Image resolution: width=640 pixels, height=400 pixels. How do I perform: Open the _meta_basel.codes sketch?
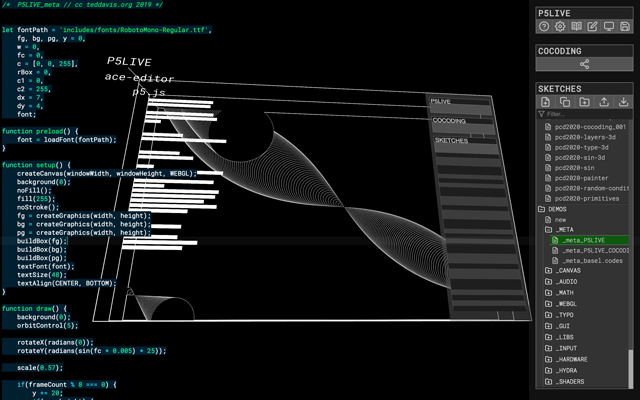pyautogui.click(x=594, y=260)
